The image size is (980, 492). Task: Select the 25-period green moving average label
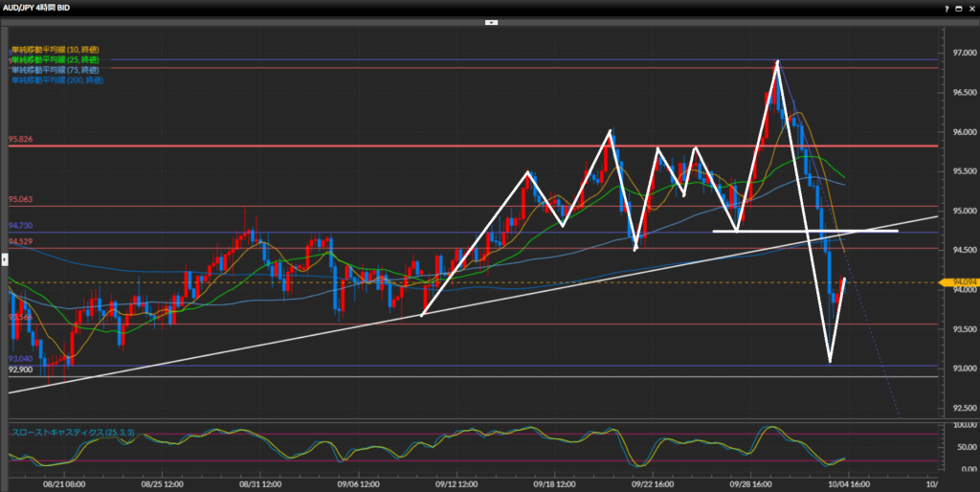tap(55, 59)
